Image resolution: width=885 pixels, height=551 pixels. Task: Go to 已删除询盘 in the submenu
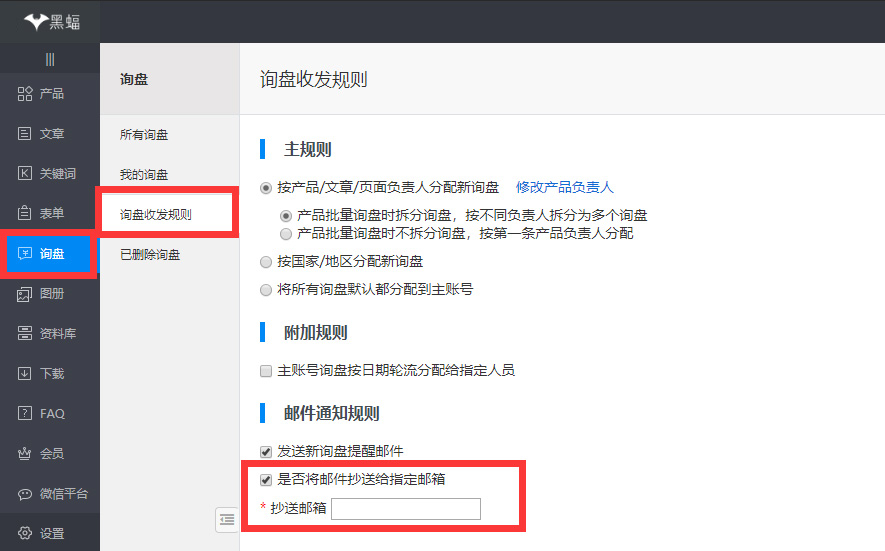tap(150, 255)
